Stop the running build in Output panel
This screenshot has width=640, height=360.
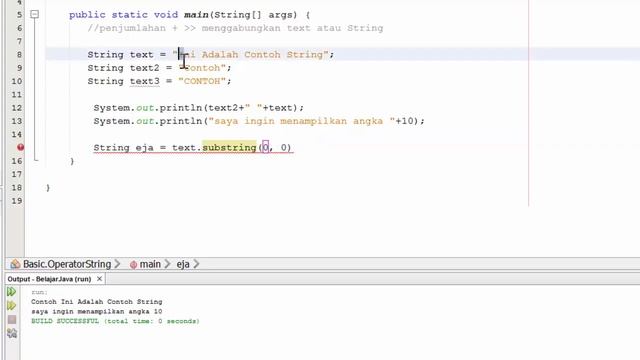(12, 320)
